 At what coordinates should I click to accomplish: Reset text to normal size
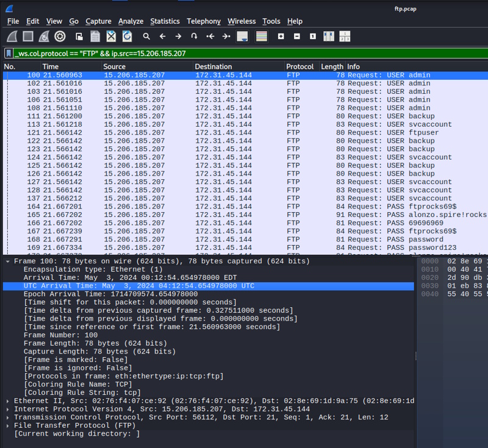tap(313, 37)
